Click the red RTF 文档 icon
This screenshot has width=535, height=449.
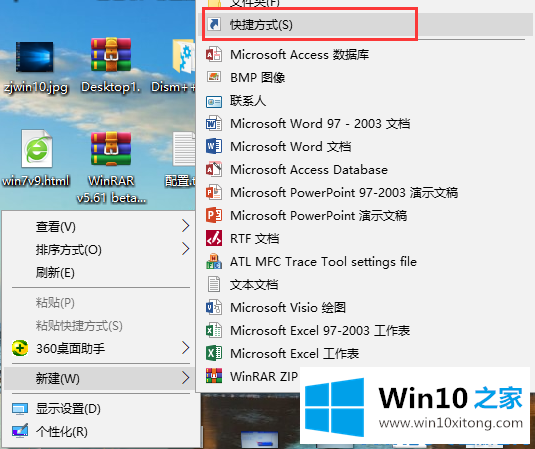pyautogui.click(x=214, y=238)
